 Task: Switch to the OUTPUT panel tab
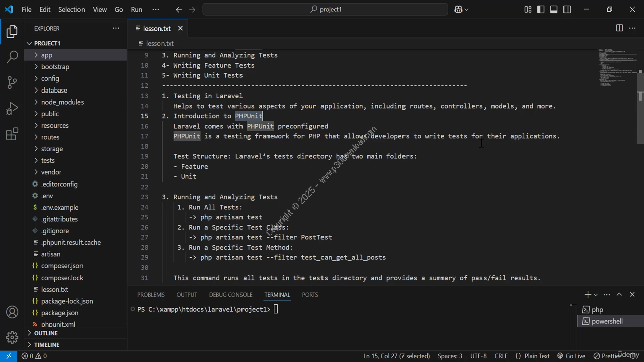[x=187, y=295]
